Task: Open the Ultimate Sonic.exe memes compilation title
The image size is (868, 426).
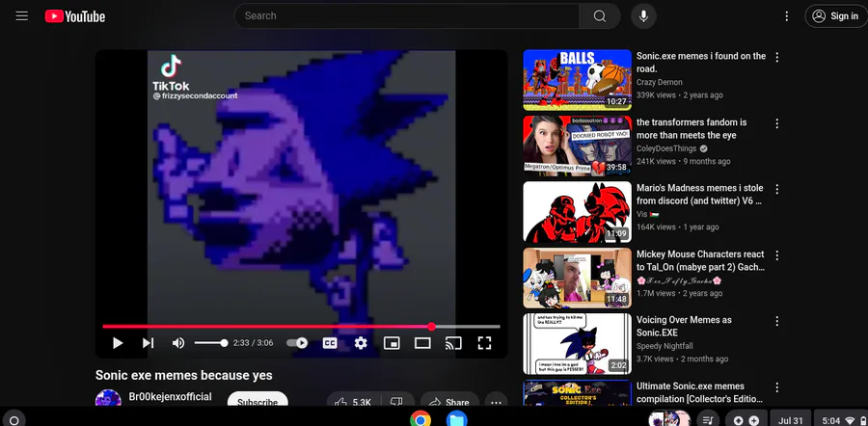Action: (699, 392)
